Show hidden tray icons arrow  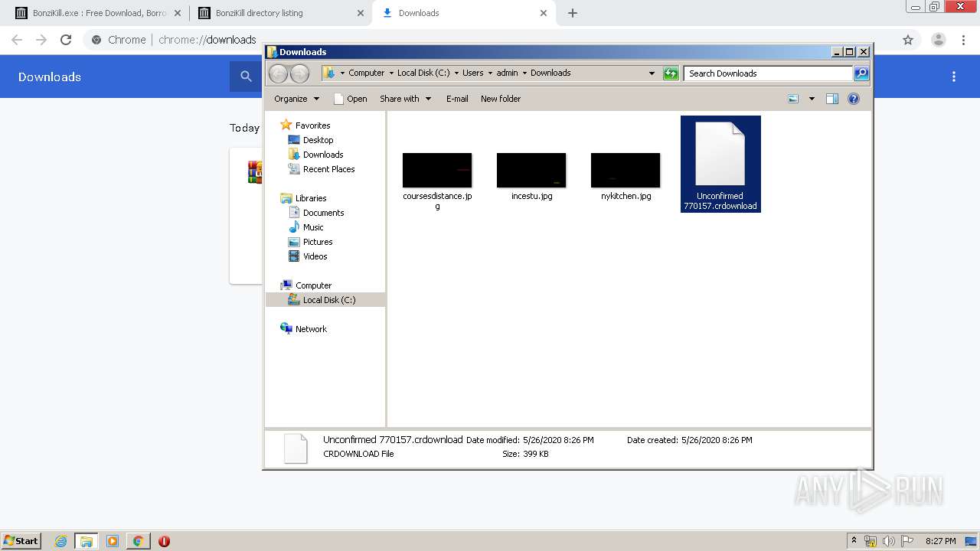(x=854, y=541)
